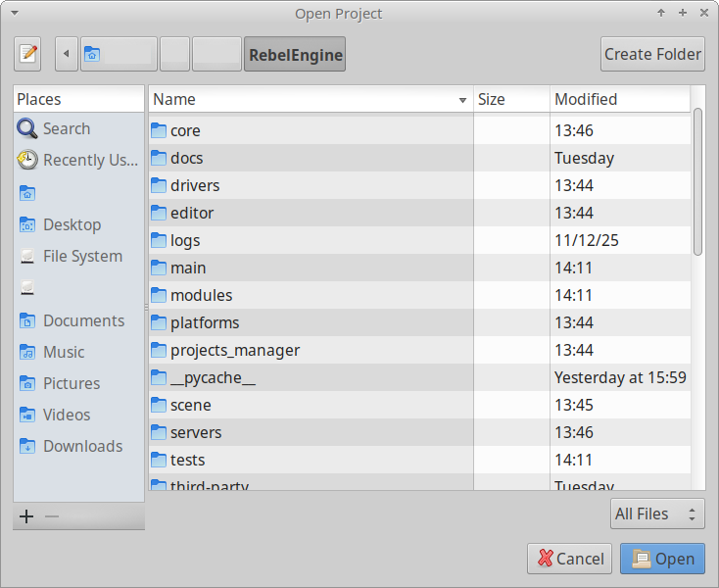Open Search in Places sidebar
Screen dimensions: 719x588
tap(78, 128)
